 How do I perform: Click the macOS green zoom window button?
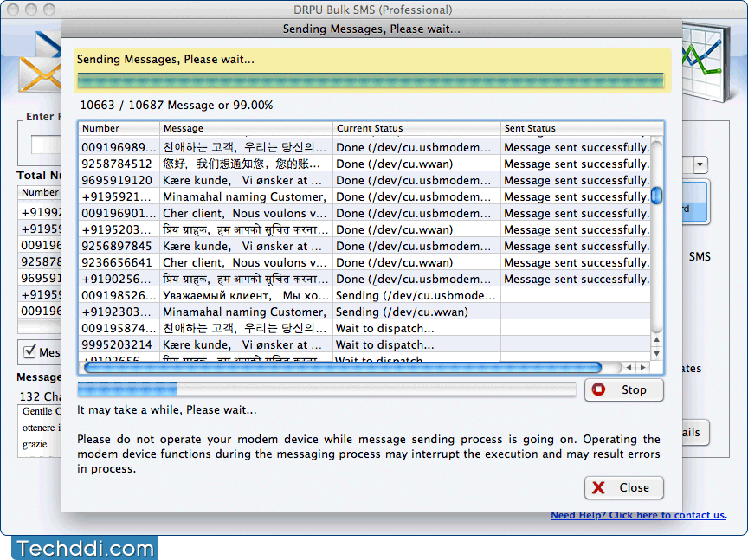coord(49,9)
